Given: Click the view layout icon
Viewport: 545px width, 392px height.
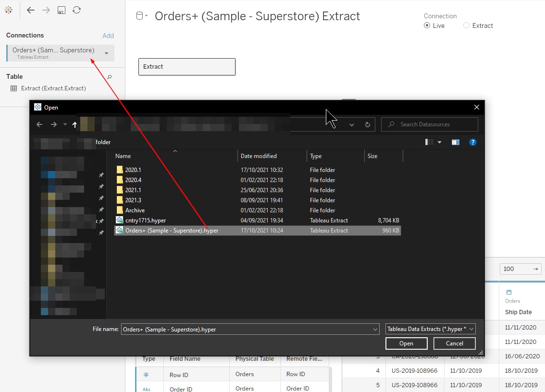Looking at the screenshot, I should pos(429,142).
